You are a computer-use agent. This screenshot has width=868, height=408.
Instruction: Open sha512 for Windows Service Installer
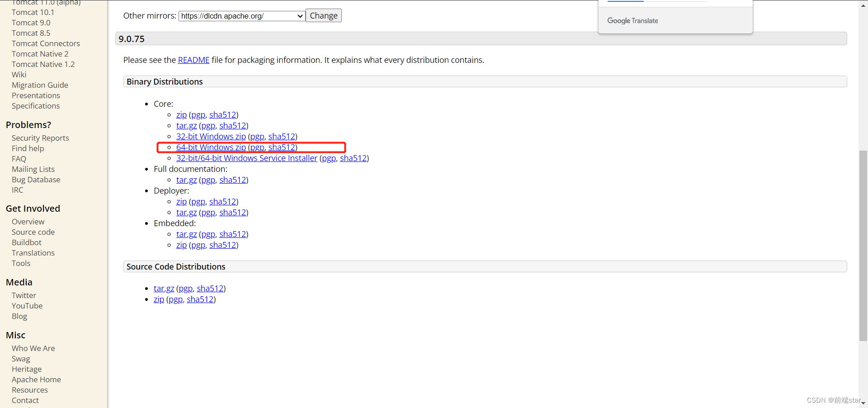(353, 158)
